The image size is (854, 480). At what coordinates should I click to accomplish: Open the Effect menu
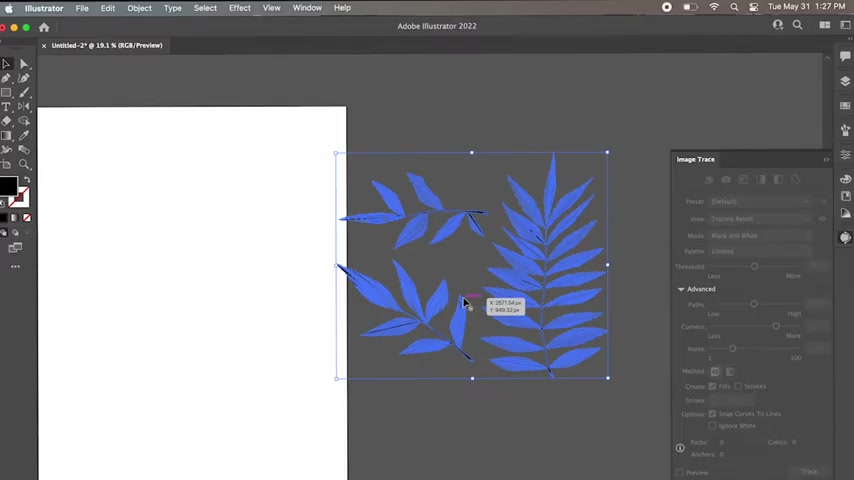coord(240,8)
